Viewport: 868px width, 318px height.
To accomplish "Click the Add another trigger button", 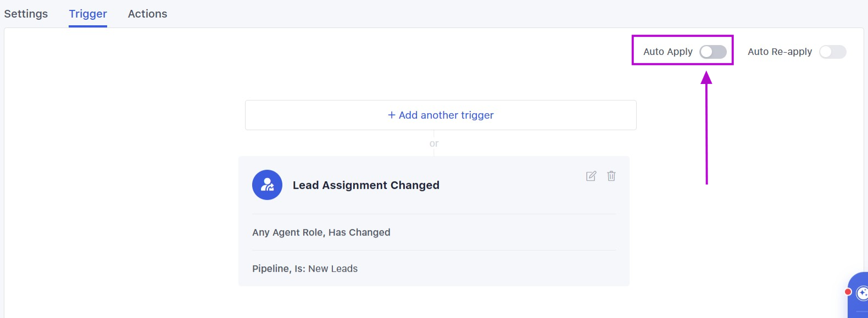I will (x=441, y=115).
